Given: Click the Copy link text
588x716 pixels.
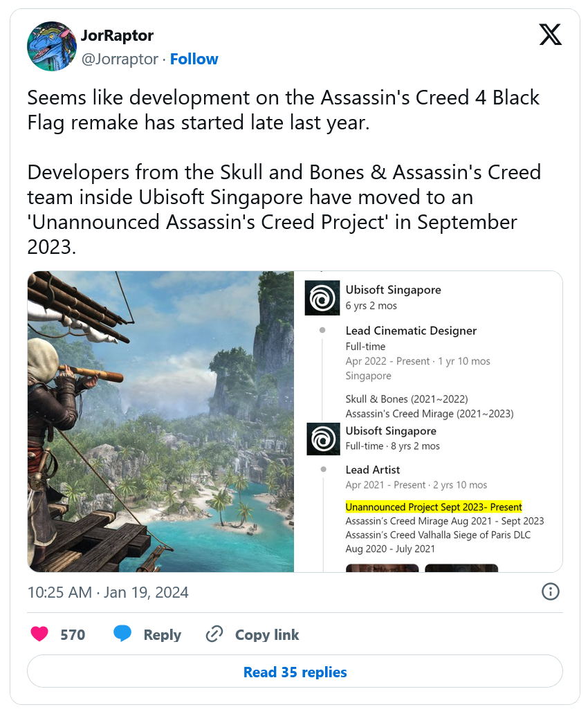Looking at the screenshot, I should tap(267, 635).
